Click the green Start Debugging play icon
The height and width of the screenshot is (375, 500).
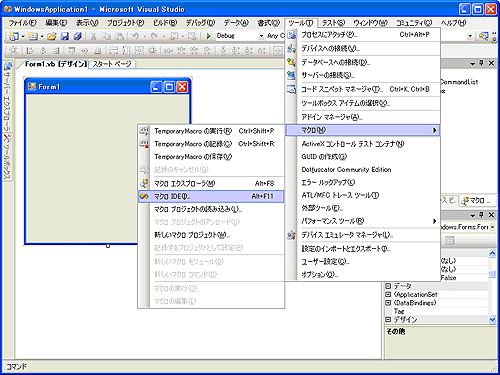click(x=208, y=36)
